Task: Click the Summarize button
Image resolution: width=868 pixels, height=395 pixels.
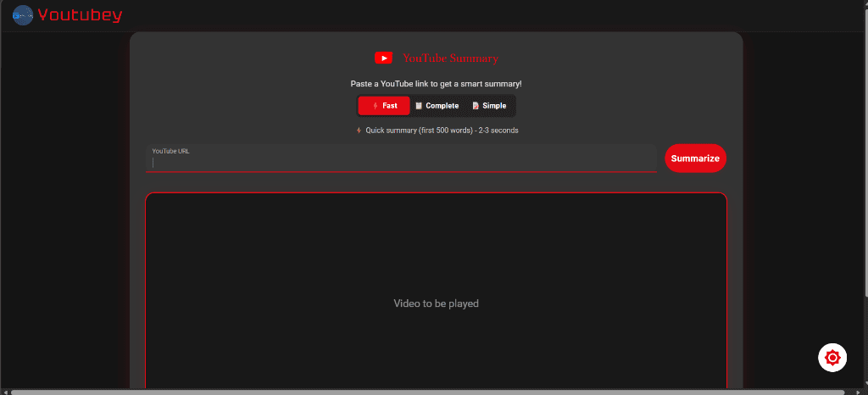Action: click(x=695, y=159)
